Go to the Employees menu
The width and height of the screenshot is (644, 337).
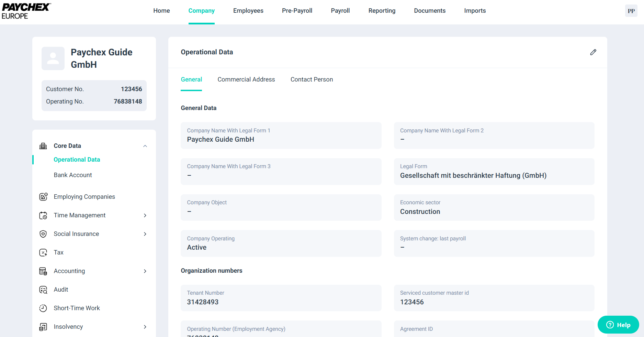tap(248, 11)
